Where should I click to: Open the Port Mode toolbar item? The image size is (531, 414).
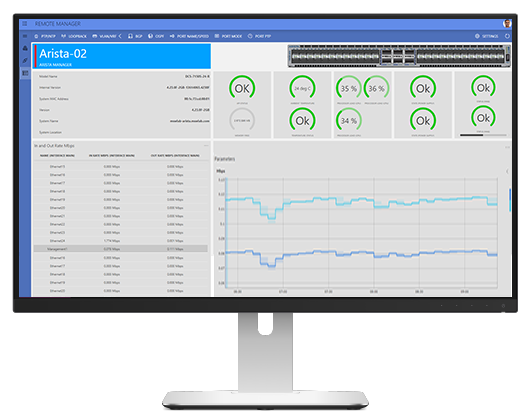[228, 36]
